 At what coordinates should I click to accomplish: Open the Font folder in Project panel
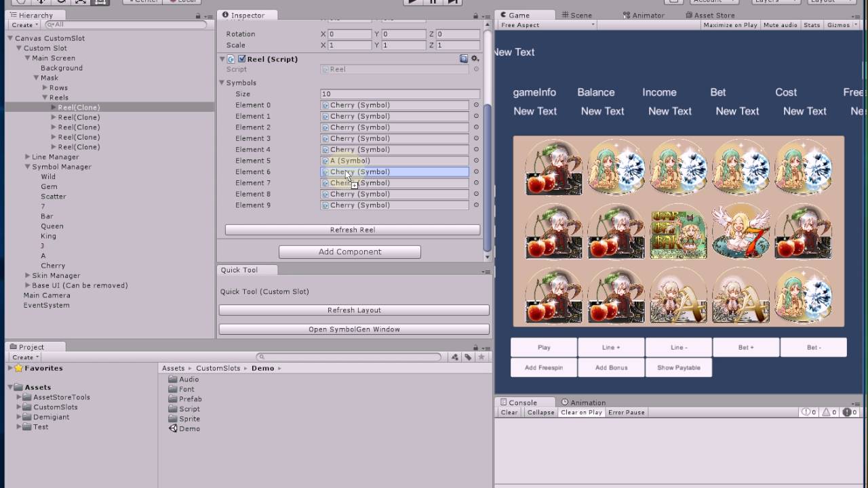click(x=182, y=389)
